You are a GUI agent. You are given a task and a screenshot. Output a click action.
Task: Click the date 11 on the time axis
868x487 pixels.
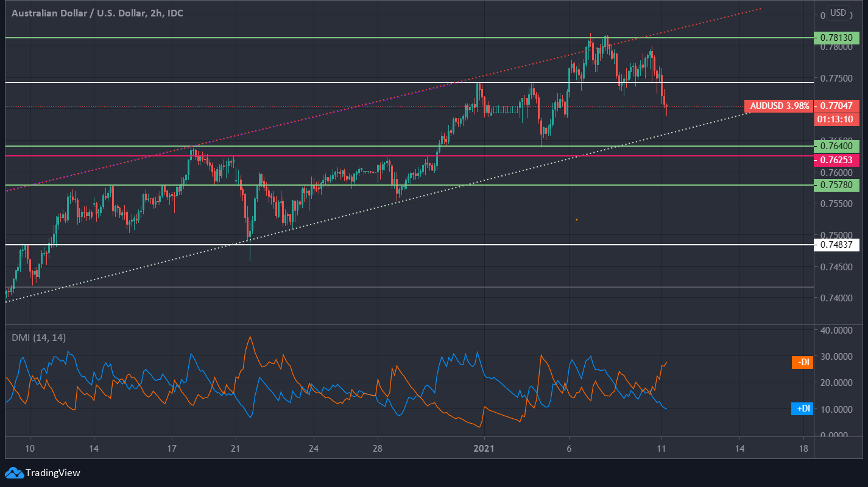(x=662, y=449)
